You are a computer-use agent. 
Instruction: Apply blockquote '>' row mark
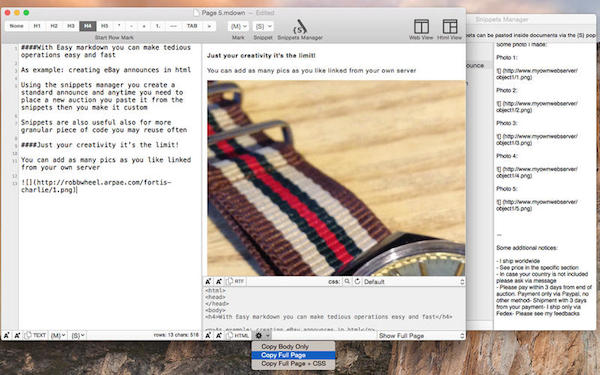click(x=209, y=26)
